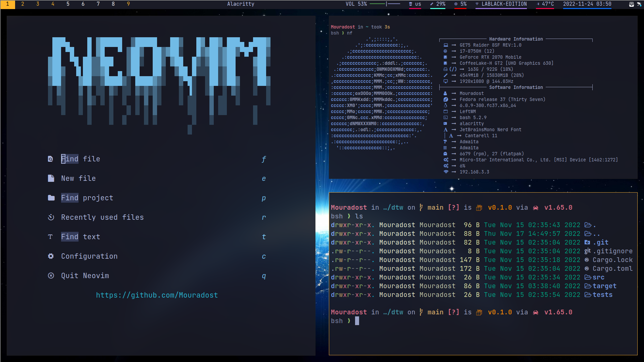Click the Hardware Information heading
The image size is (644, 362).
click(x=516, y=39)
